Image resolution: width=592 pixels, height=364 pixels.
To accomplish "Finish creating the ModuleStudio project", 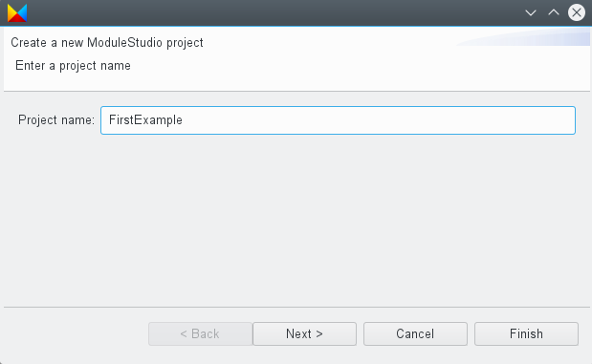I will pyautogui.click(x=526, y=333).
